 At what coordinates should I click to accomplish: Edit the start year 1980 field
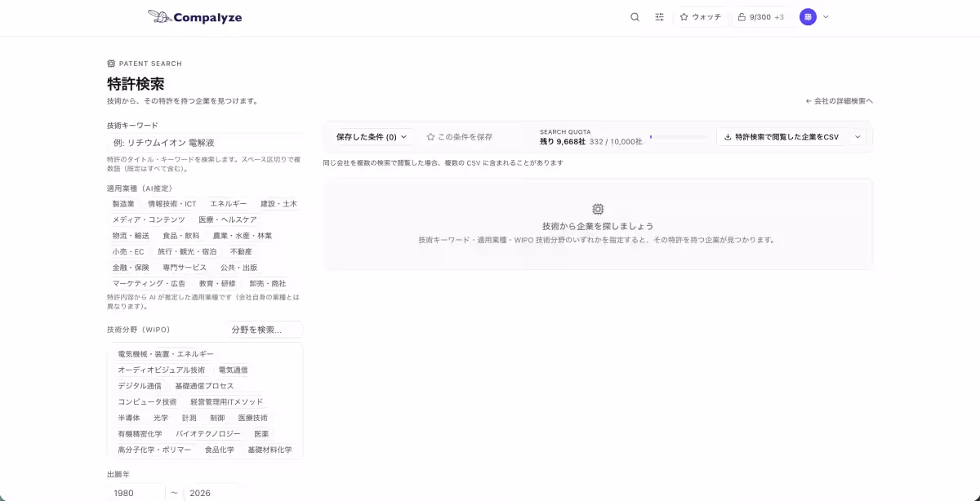[x=136, y=493]
